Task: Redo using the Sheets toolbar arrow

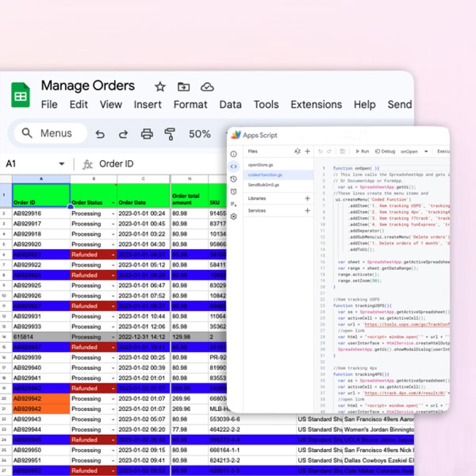Action: (x=123, y=134)
